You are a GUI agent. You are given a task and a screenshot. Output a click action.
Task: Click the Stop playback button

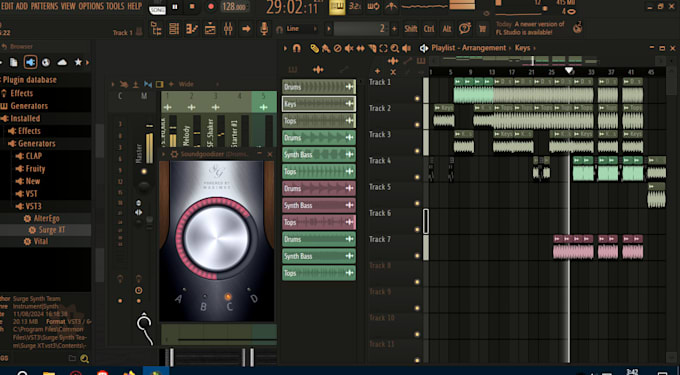(192, 7)
